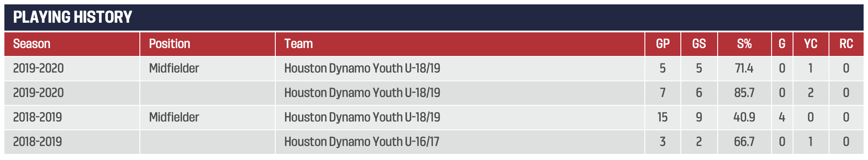Click the 4 goals cell
The width and height of the screenshot is (868, 160).
[782, 117]
